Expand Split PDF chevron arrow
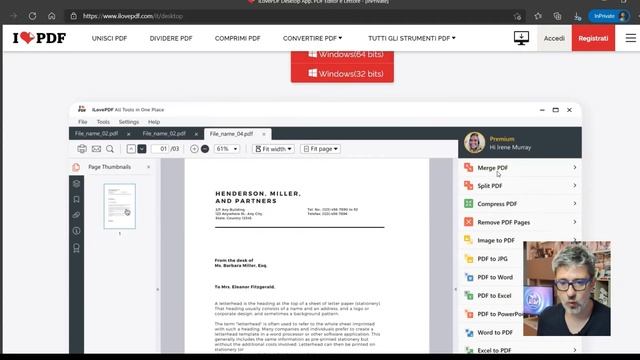Image resolution: width=640 pixels, height=360 pixels. click(x=574, y=185)
